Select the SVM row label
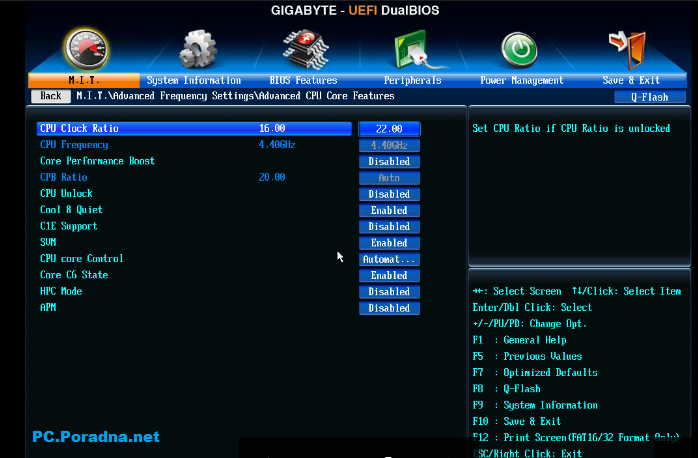Viewport: 698px width, 458px height. click(48, 242)
